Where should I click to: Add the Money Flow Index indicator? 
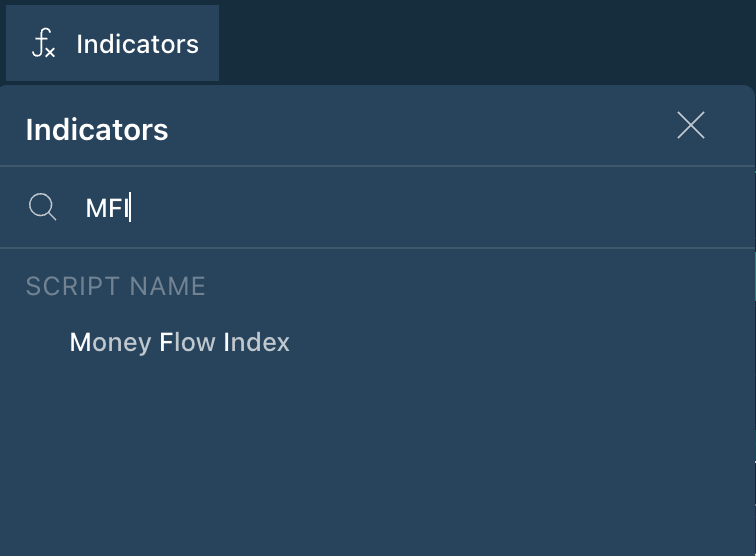[180, 342]
